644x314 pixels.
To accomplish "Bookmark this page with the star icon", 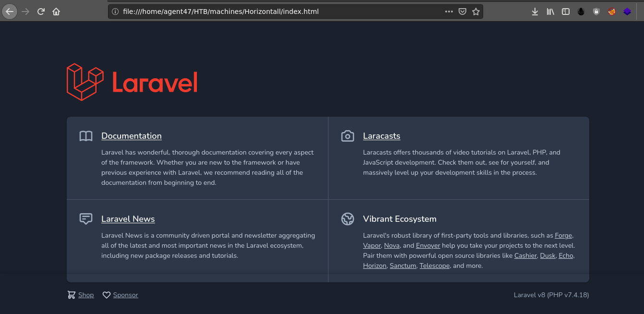I will 475,12.
